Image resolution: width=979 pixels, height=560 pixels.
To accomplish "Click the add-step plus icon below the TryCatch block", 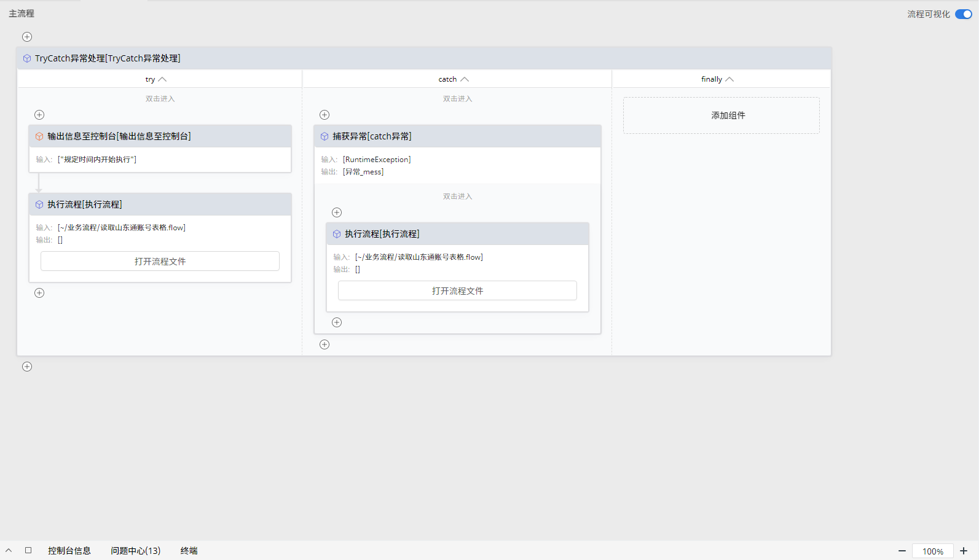I will (27, 367).
